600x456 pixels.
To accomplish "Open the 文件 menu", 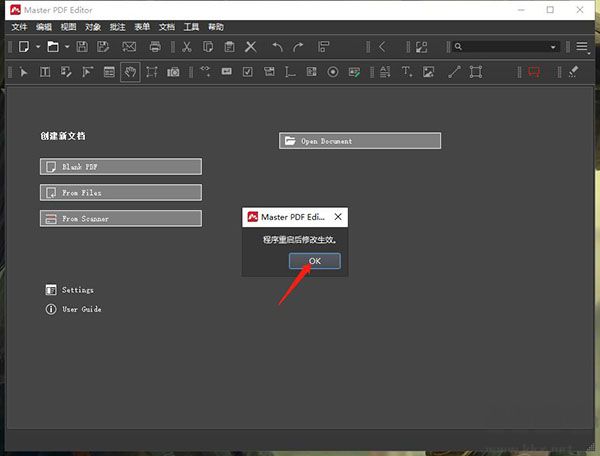I will click(x=19, y=27).
